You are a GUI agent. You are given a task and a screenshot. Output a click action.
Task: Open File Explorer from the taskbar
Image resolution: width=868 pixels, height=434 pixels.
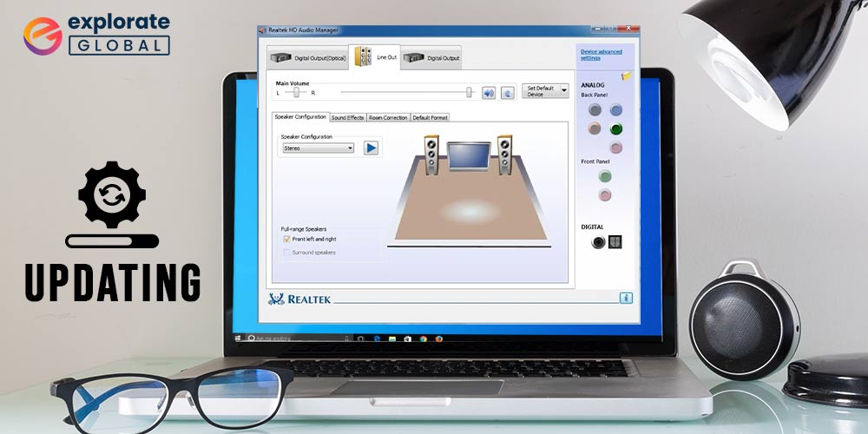[x=392, y=339]
